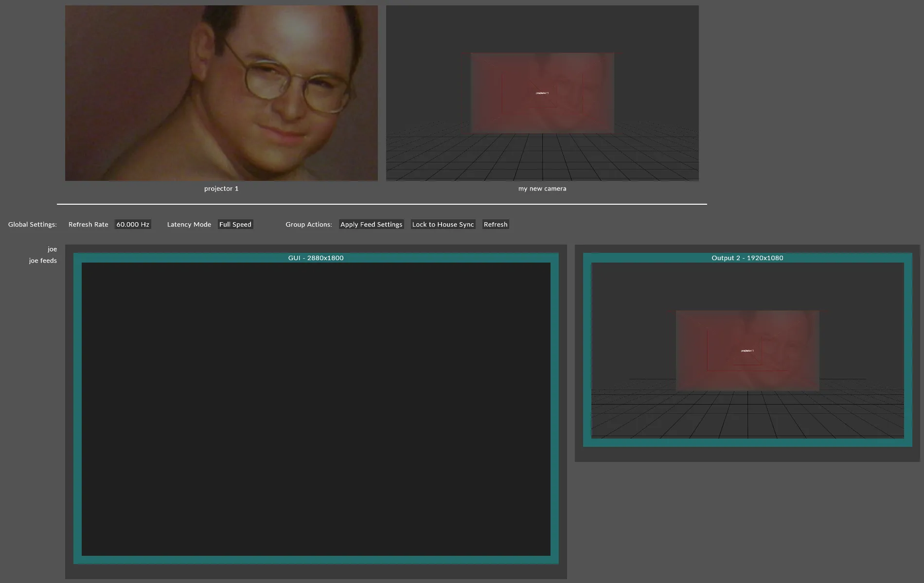
Task: Click the Apply Feed Settings button
Action: [x=371, y=224]
